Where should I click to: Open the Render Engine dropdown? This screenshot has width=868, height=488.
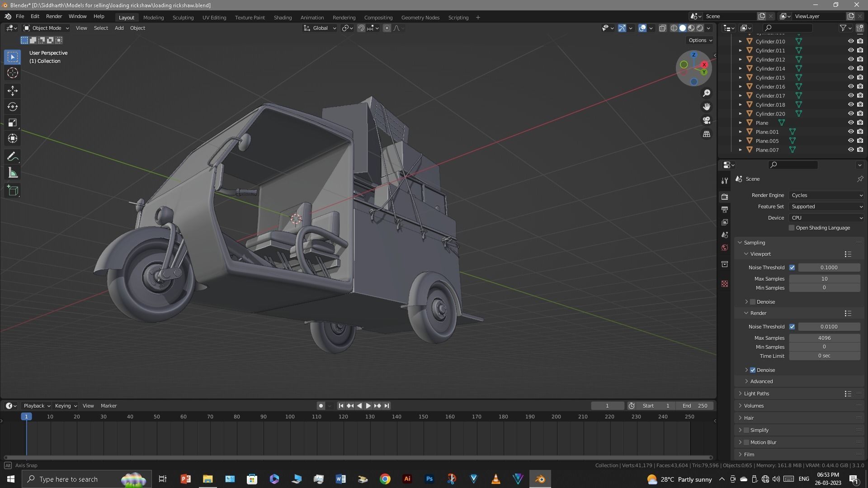point(827,195)
